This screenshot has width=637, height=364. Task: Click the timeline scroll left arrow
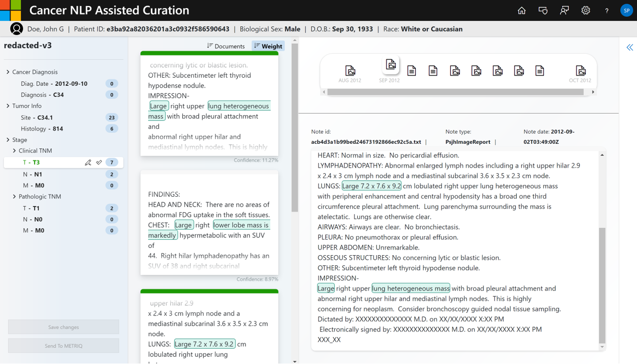[324, 92]
